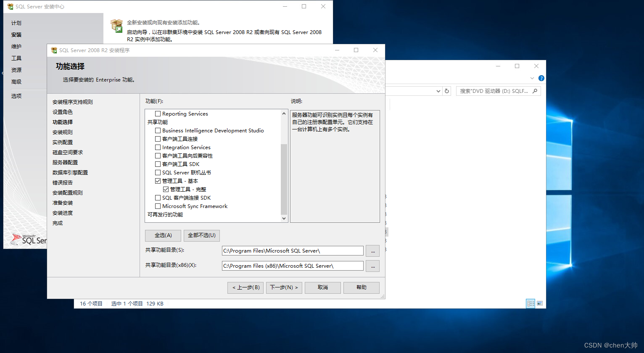
Task: Switch Explorer to large icons view
Action: 540,303
